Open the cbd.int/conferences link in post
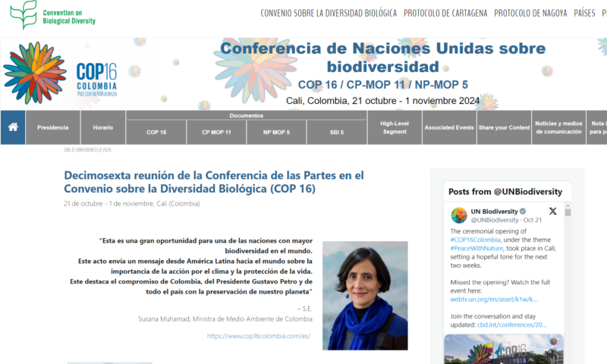Screen dimensions: 607x364 coord(511,325)
